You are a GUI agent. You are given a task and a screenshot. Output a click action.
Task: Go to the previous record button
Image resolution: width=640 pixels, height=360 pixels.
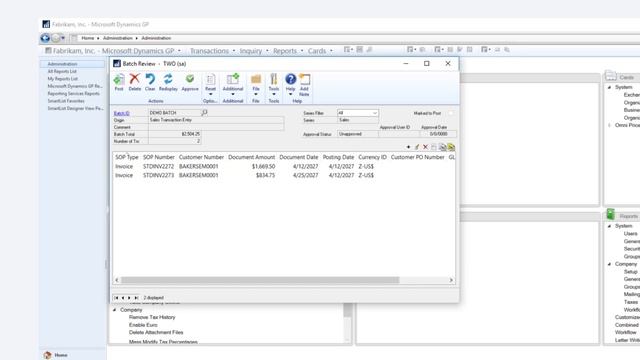click(123, 298)
